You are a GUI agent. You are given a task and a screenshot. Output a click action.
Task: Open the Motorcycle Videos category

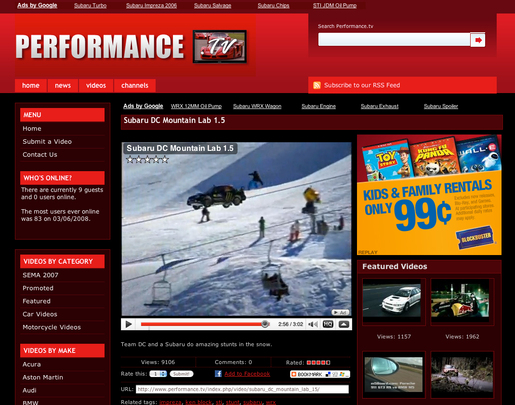point(52,327)
